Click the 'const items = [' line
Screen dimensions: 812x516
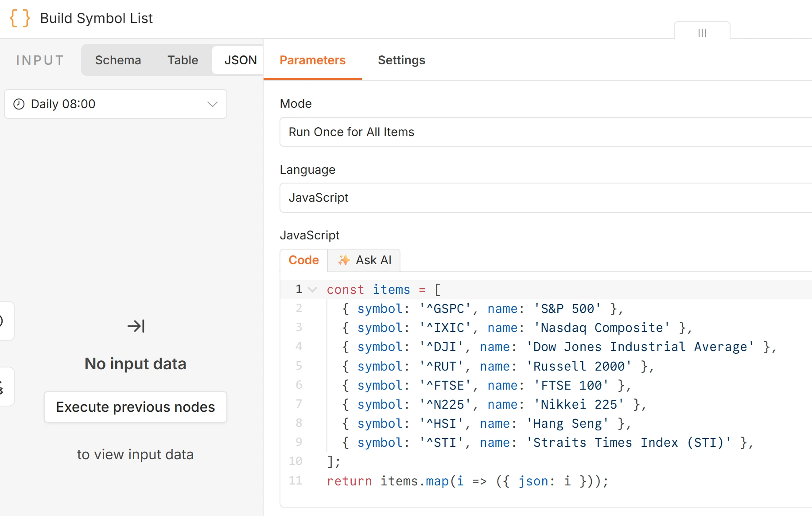[x=384, y=289]
